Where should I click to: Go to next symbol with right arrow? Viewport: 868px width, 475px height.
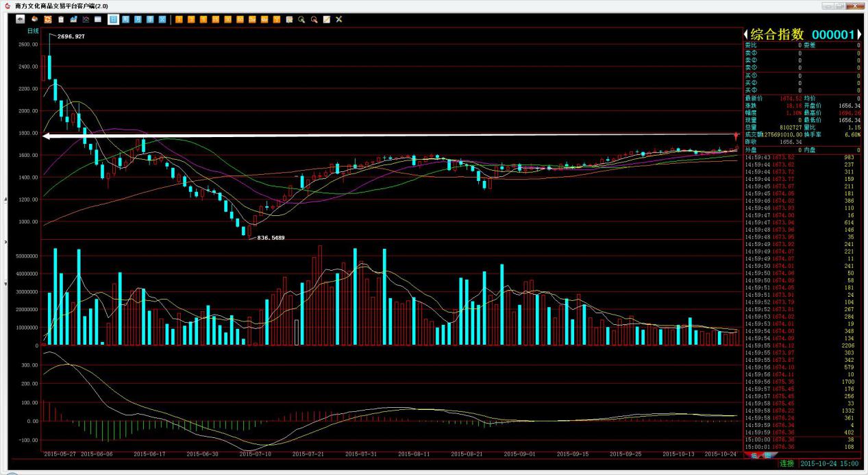pos(860,34)
